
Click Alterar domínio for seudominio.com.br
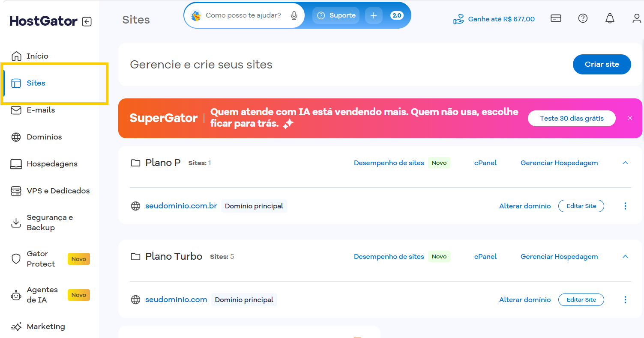[x=525, y=206]
